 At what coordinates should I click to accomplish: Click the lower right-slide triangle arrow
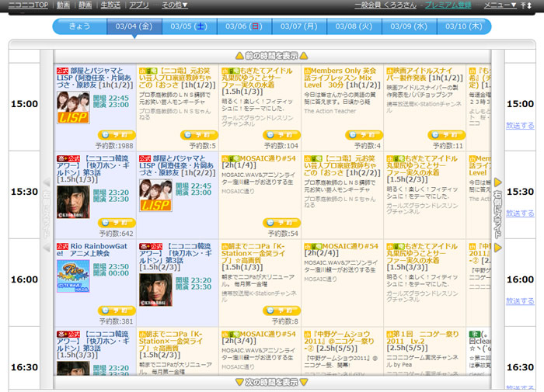pyautogui.click(x=498, y=248)
